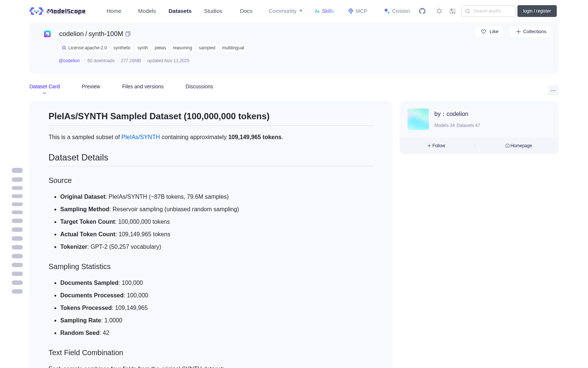
Task: Click the License:apache-2.0 tag
Action: (x=84, y=48)
